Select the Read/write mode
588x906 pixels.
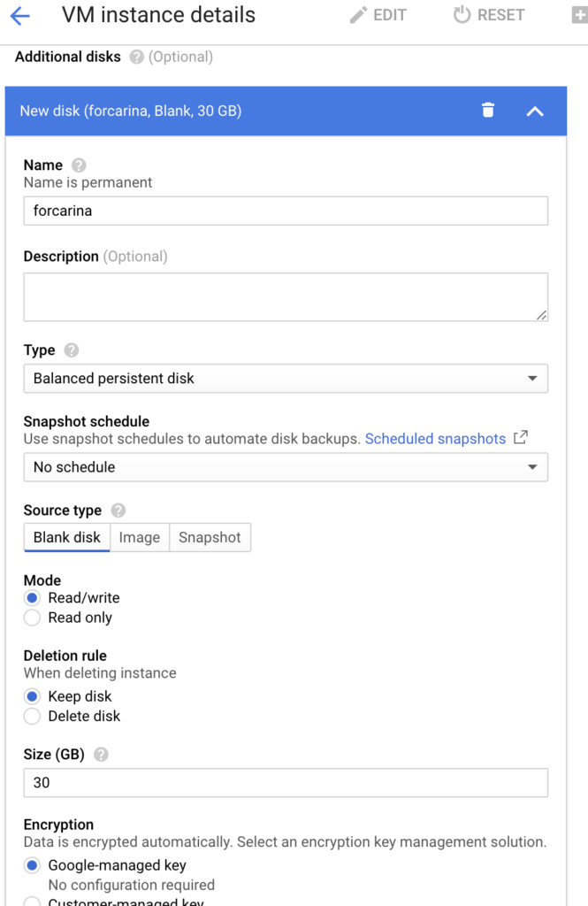33,598
